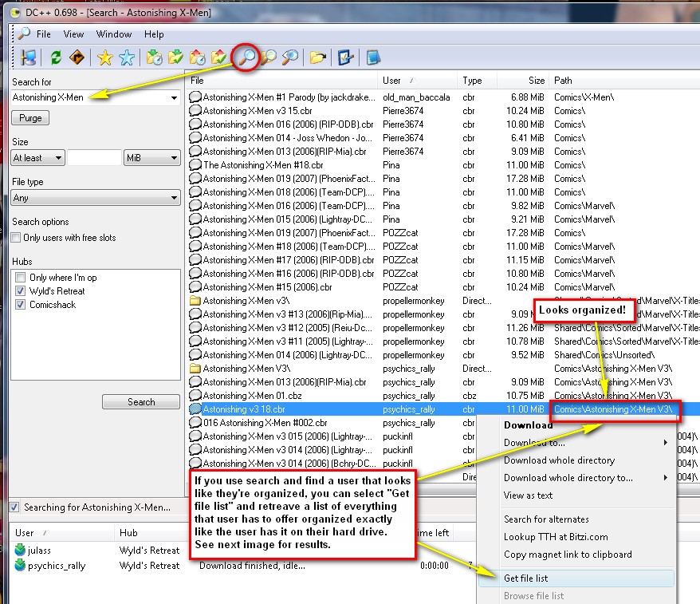Open Favorite Hubs yellow star icon

pos(104,57)
